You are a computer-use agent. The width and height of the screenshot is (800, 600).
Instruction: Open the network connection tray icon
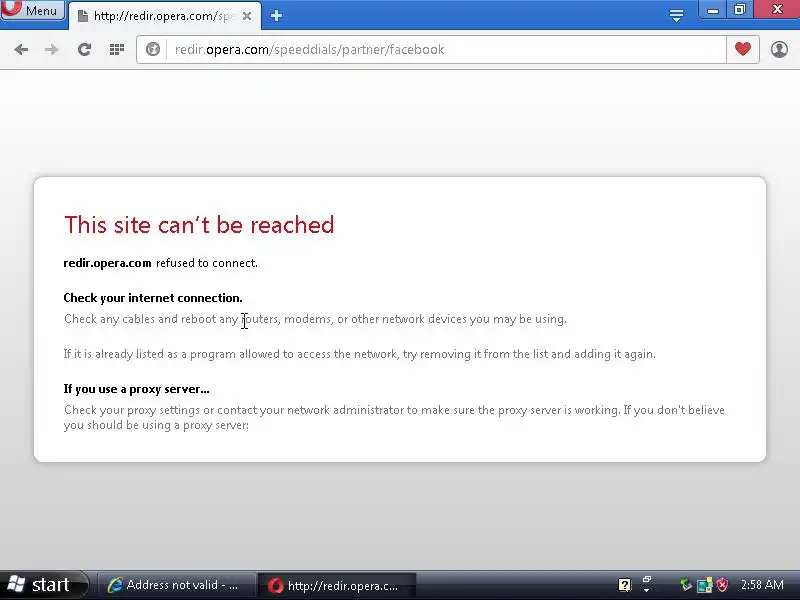coord(705,585)
